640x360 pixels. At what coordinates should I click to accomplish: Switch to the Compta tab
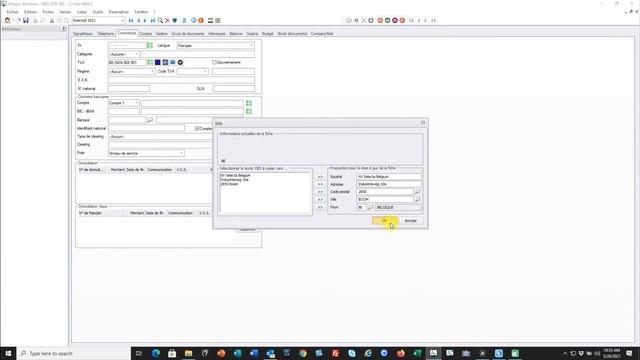coord(146,33)
